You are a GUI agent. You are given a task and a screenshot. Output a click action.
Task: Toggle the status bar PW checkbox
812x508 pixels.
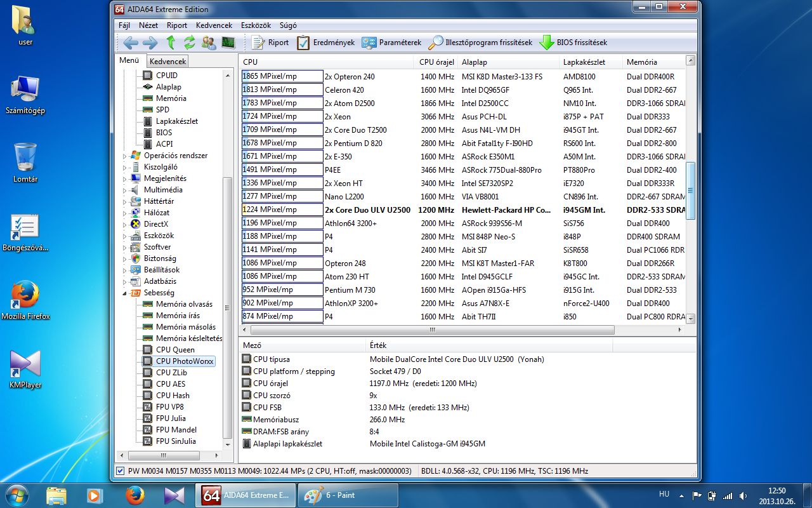click(x=121, y=471)
